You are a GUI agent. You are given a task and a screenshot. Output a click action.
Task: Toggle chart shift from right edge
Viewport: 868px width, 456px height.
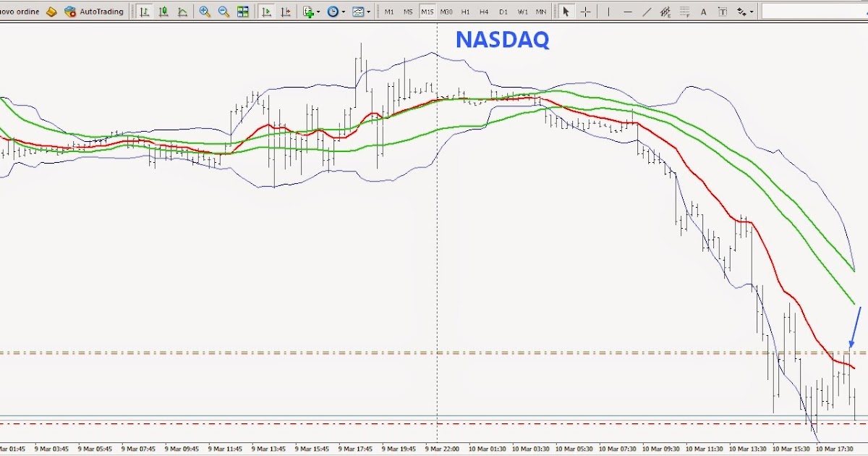286,12
